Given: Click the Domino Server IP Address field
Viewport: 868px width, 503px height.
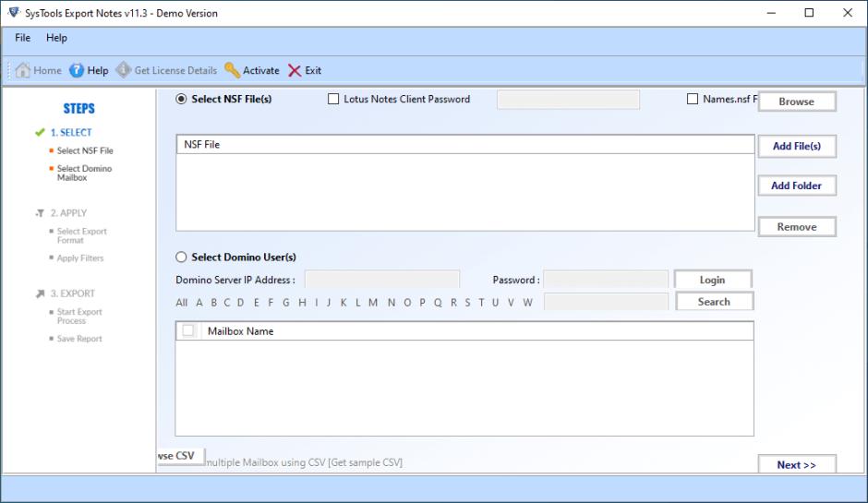Looking at the screenshot, I should pos(382,280).
